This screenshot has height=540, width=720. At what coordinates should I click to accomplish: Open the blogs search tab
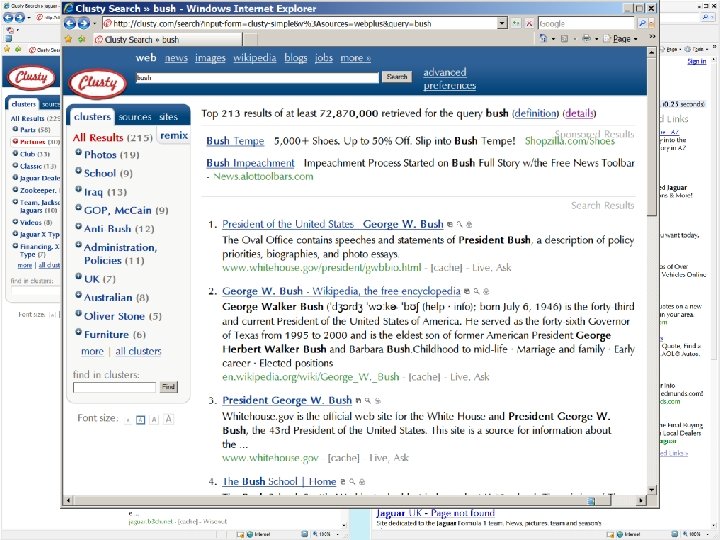[296, 58]
